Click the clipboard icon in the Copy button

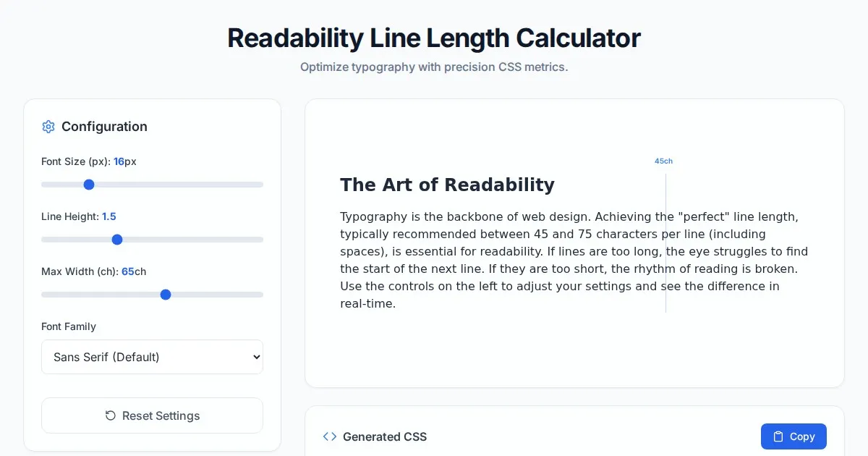pos(778,436)
